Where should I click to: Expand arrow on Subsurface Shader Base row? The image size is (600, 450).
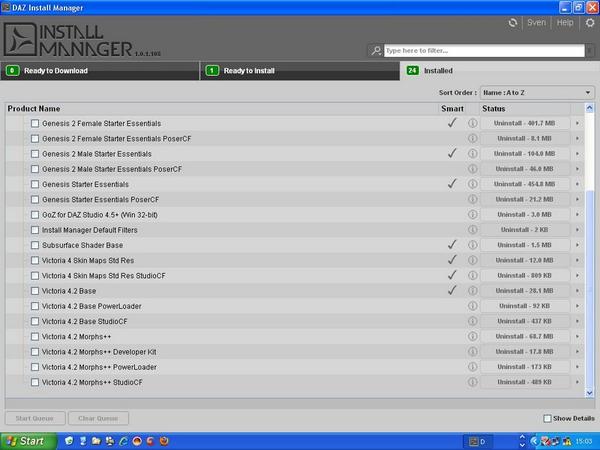coord(577,245)
